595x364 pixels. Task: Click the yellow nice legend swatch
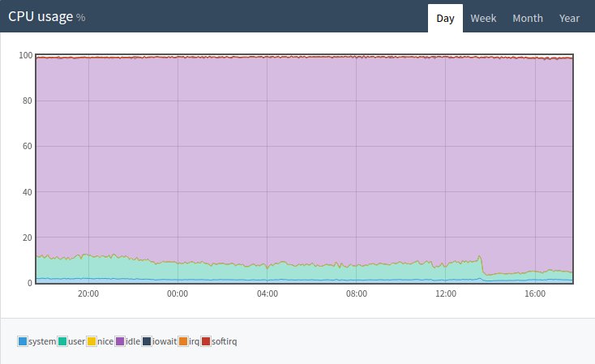[x=92, y=341]
